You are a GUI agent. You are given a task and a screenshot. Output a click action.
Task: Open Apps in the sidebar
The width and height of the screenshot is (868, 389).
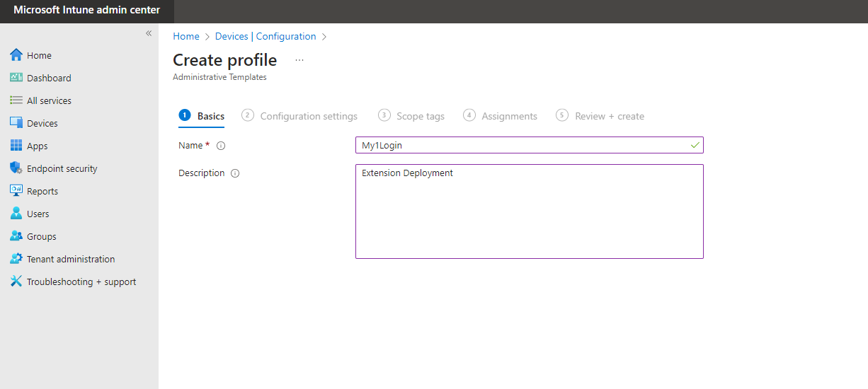(x=38, y=146)
